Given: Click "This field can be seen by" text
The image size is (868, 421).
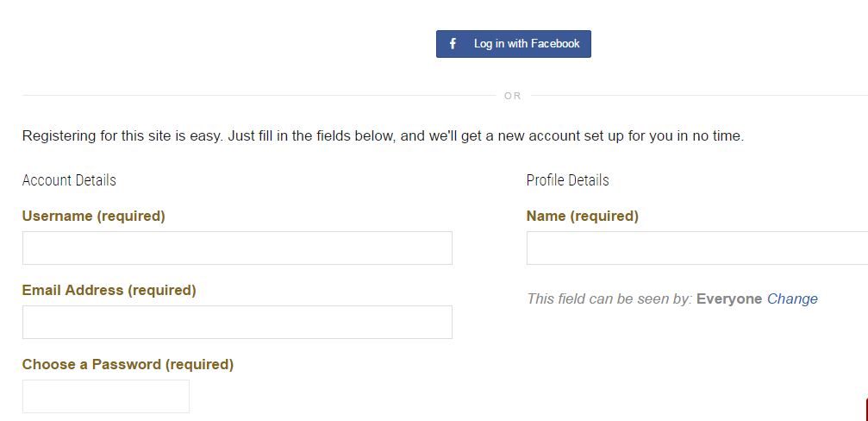Looking at the screenshot, I should (x=609, y=299).
